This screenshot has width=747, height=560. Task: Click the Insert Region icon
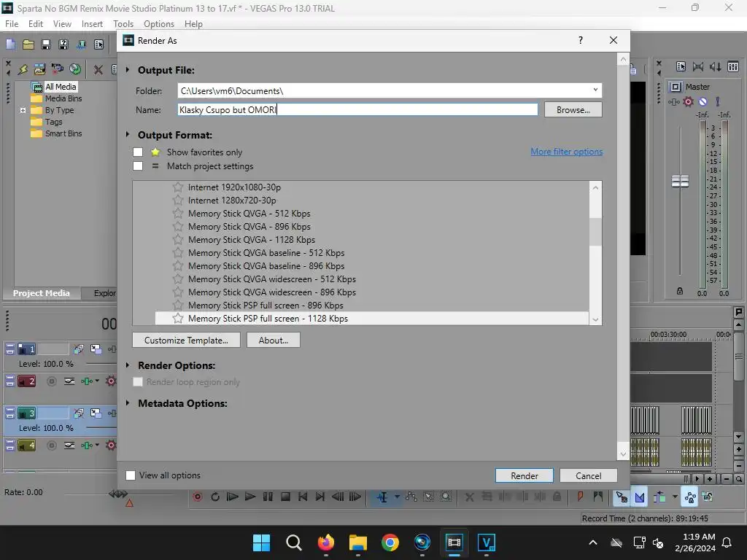[598, 497]
